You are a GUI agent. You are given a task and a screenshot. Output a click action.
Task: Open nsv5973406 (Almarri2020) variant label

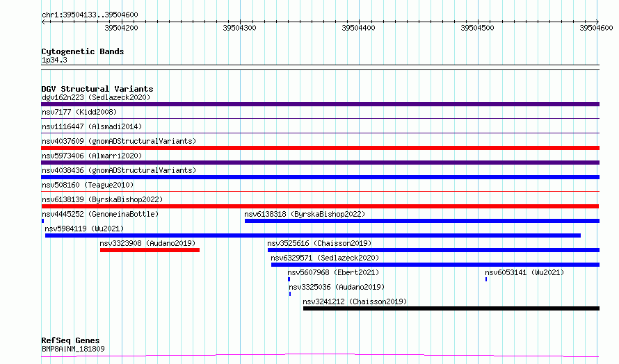92,156
